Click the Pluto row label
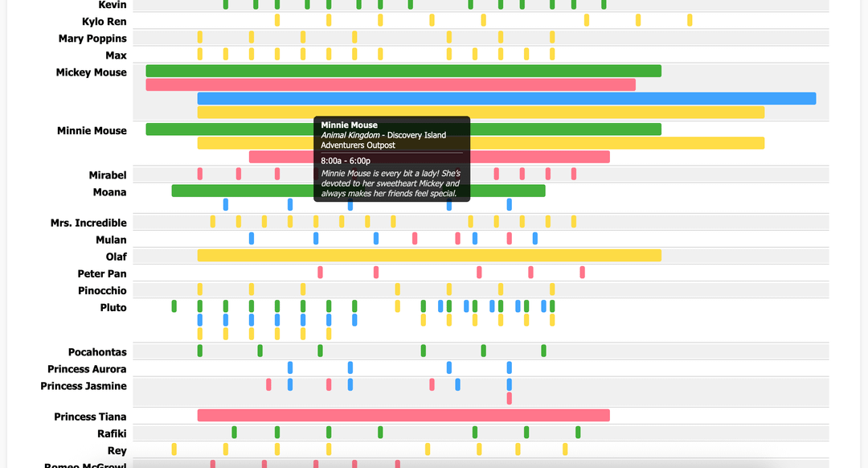 click(113, 307)
